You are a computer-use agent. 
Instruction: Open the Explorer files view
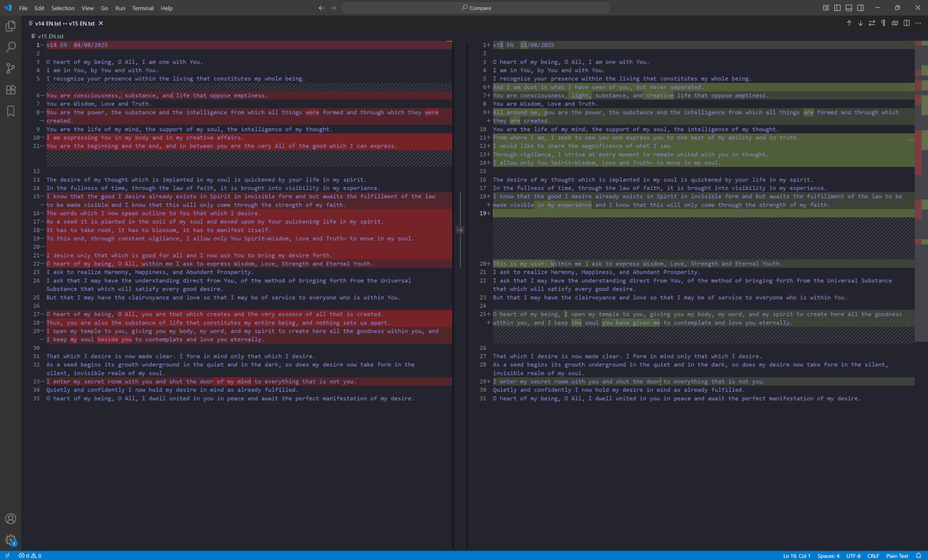coord(11,26)
